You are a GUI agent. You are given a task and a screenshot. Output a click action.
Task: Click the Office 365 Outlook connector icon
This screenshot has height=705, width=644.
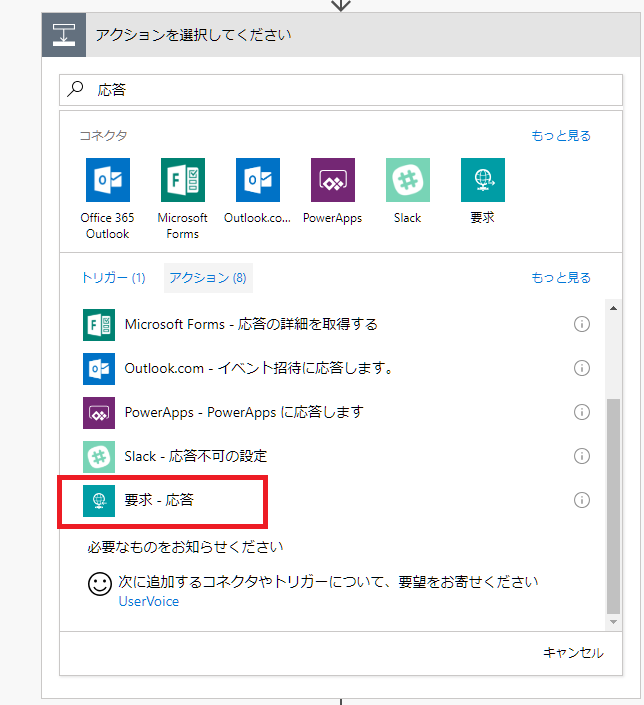(x=108, y=180)
